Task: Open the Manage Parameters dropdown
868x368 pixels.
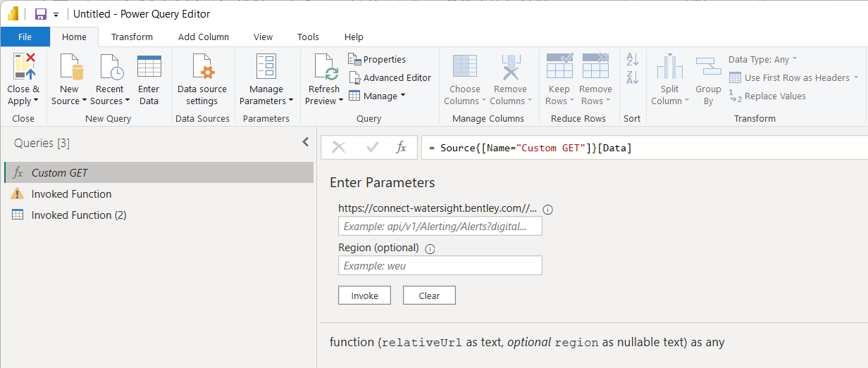Action: [x=266, y=101]
